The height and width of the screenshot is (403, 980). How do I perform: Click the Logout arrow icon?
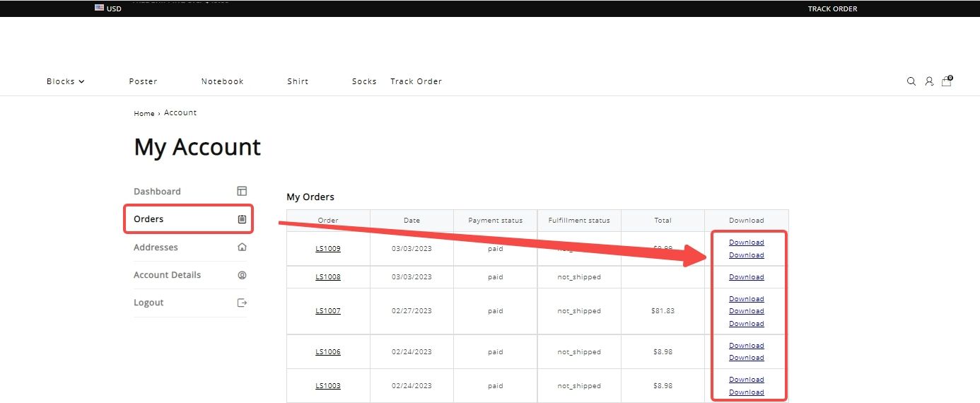point(242,303)
